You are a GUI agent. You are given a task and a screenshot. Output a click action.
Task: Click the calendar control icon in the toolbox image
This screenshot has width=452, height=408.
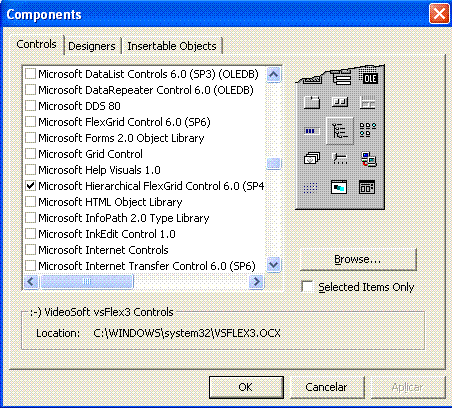[367, 187]
